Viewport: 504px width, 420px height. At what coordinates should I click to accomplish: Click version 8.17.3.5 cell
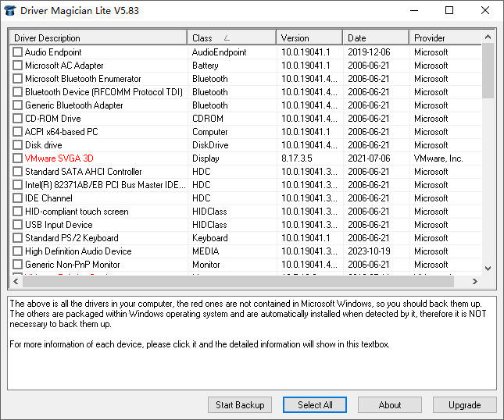coord(297,158)
